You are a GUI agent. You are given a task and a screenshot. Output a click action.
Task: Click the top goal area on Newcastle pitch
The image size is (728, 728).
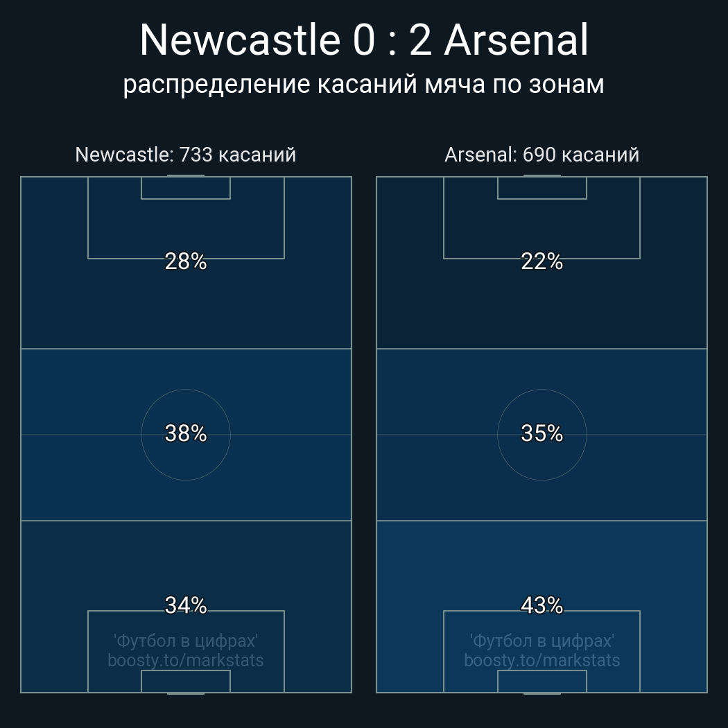pos(186,188)
